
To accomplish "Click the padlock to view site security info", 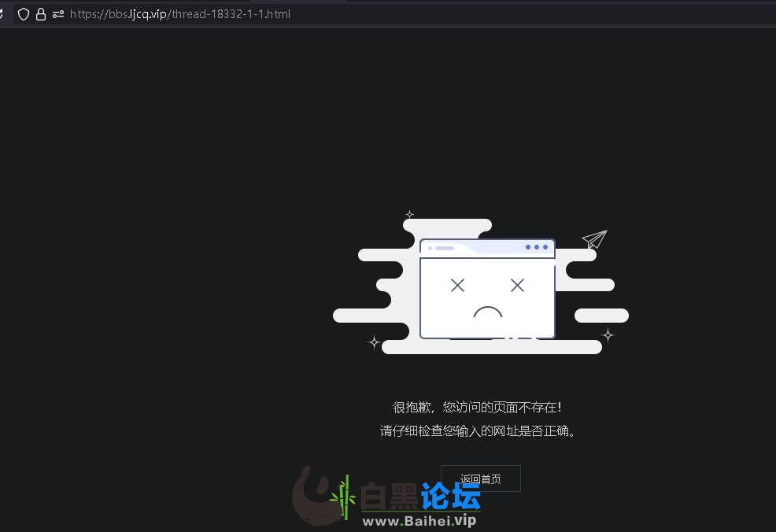I will 41,13.
